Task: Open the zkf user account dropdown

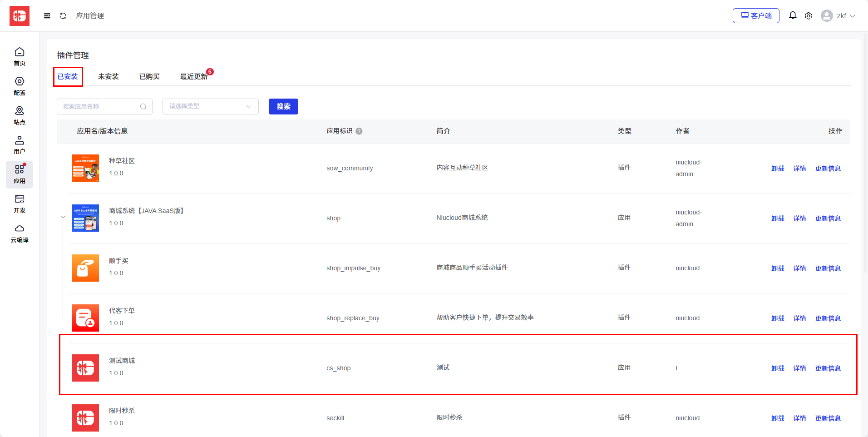Action: tap(838, 16)
